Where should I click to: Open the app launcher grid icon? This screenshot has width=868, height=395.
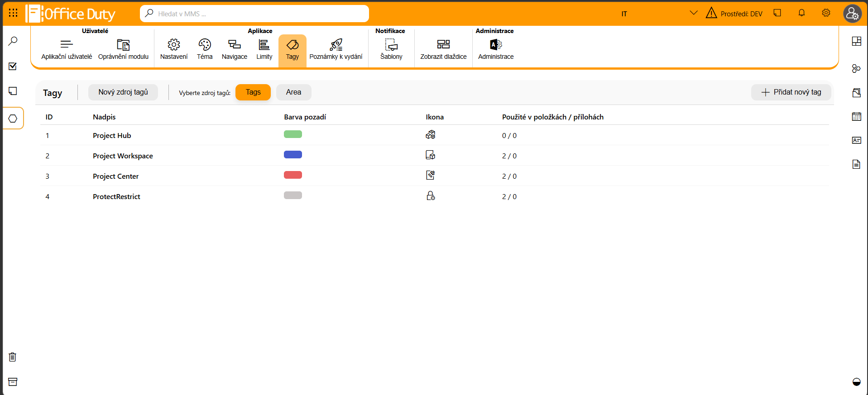[x=13, y=13]
